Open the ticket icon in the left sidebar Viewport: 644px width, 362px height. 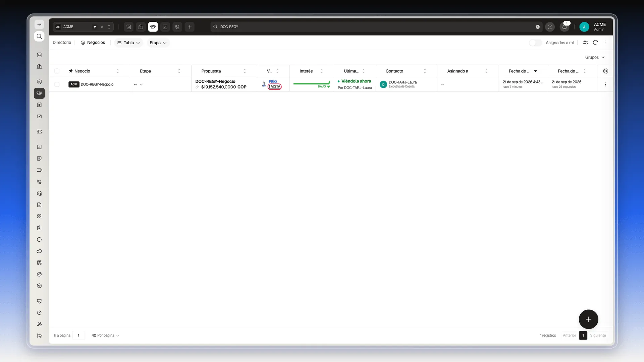tap(39, 132)
